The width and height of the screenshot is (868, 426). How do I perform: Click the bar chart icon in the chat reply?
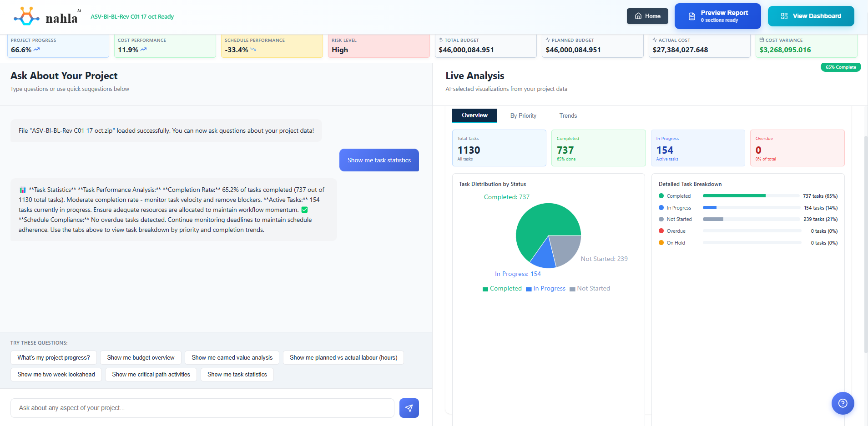[23, 190]
